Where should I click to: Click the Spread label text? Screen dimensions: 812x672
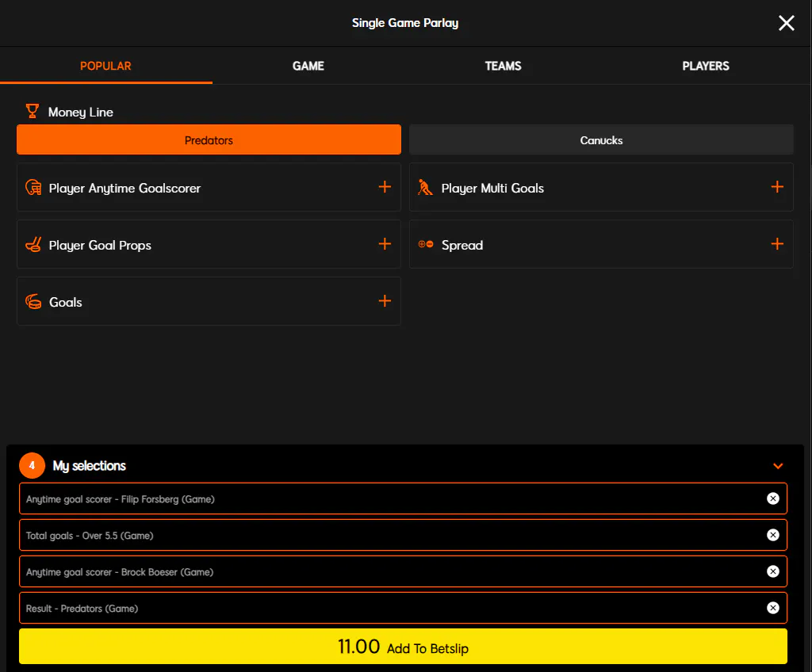click(462, 245)
